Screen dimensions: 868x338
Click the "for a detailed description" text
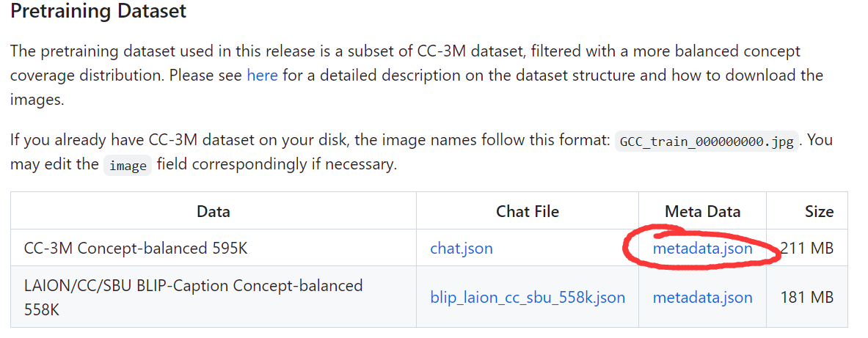(x=367, y=76)
